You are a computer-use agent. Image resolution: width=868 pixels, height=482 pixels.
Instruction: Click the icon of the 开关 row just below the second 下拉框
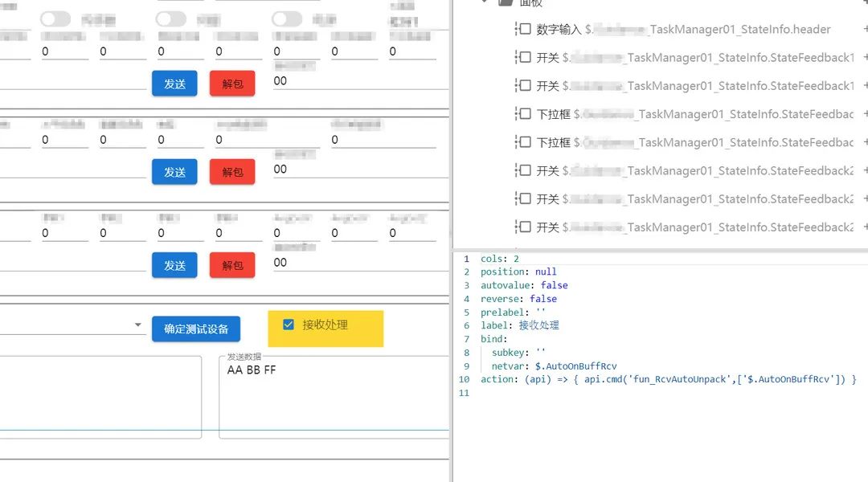[x=523, y=170]
